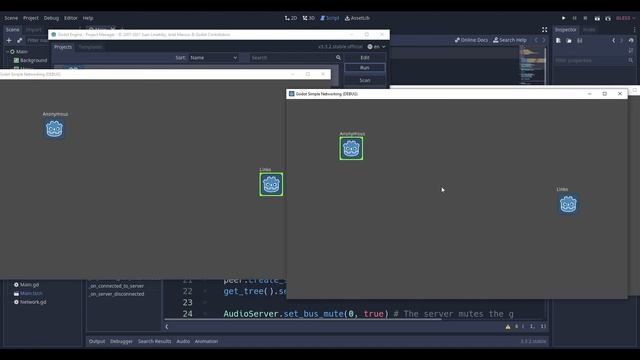Screen dimensions: 640x360
Task: Select the Node tab beside Inspector
Action: (589, 30)
